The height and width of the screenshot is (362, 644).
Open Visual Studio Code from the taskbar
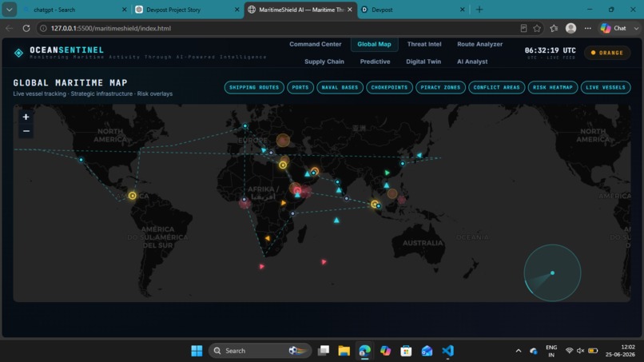pos(447,351)
